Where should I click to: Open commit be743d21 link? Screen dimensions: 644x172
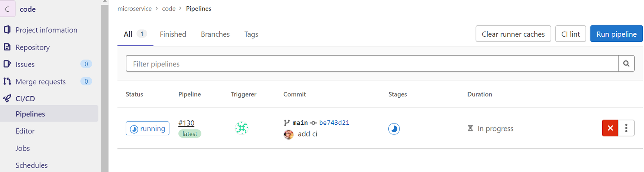click(x=334, y=123)
